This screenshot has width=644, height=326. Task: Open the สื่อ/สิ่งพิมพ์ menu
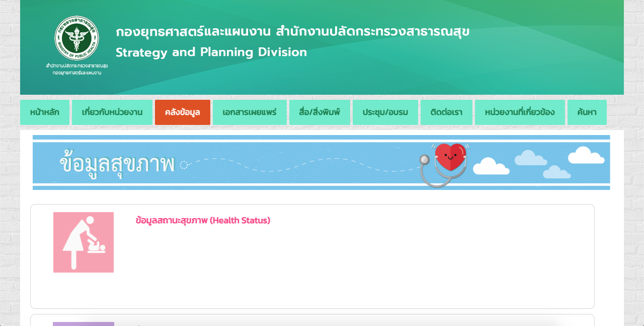319,112
